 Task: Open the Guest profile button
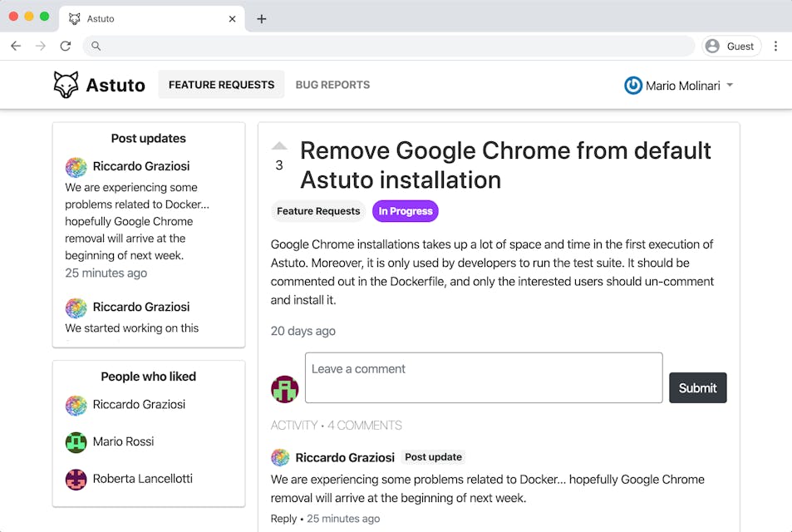coord(731,46)
